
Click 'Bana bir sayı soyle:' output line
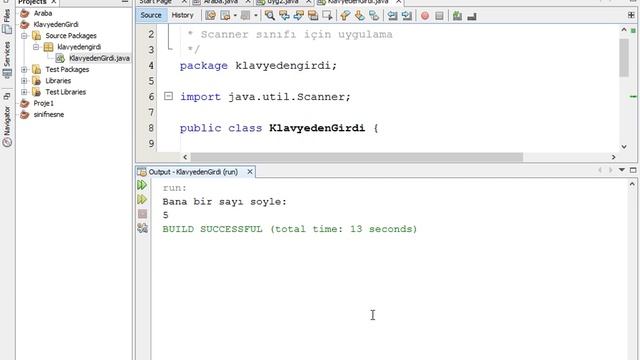click(224, 202)
